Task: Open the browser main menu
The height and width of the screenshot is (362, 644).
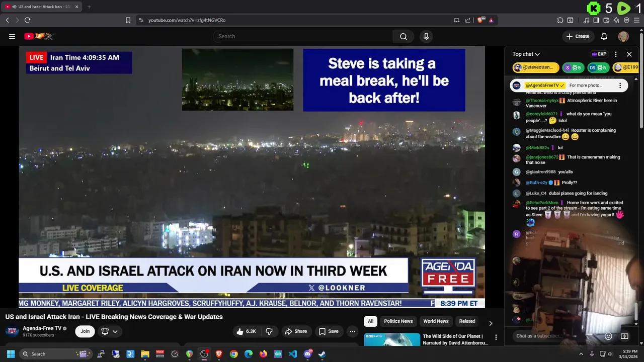Action: 636,20
